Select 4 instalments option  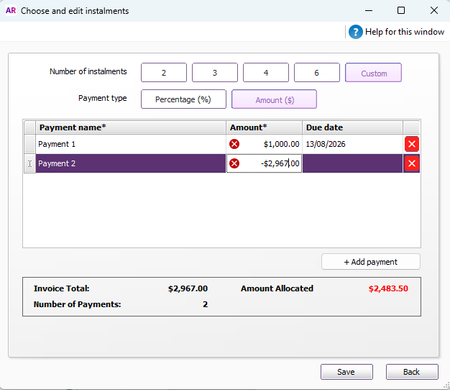coord(266,73)
